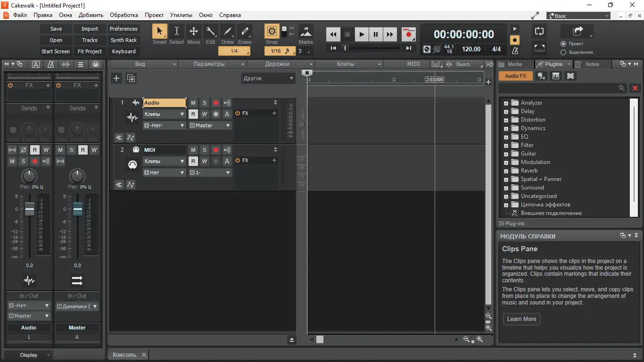This screenshot has width=644, height=362.
Task: Switch to the Erase tool
Action: pos(245,32)
